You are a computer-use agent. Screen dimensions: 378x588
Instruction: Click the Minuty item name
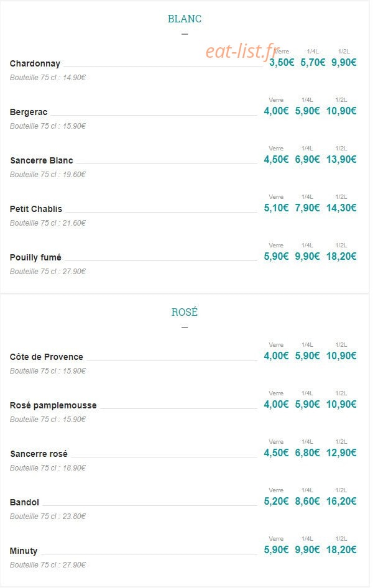pyautogui.click(x=24, y=551)
